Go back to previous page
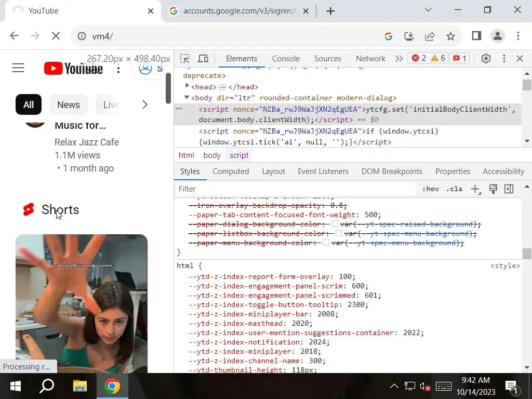Viewport: 532px width, 399px height. tap(14, 36)
